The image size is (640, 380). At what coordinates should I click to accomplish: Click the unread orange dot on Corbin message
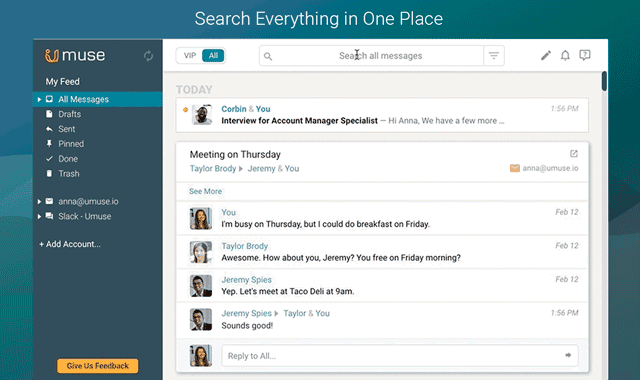pos(185,109)
